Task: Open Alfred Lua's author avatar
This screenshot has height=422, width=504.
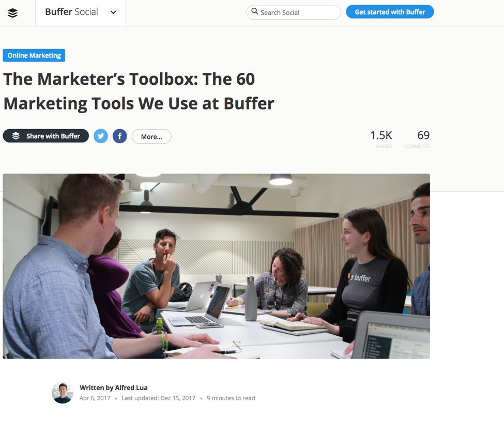Action: click(63, 393)
